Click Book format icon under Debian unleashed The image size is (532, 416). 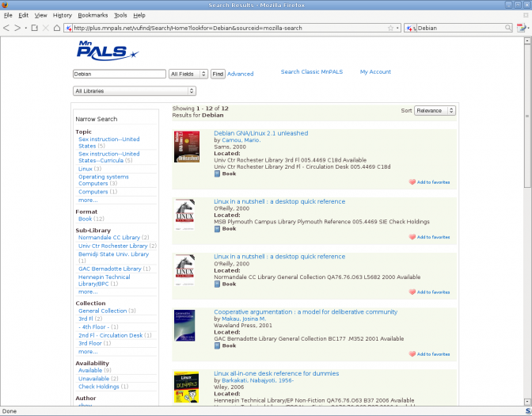click(x=217, y=174)
